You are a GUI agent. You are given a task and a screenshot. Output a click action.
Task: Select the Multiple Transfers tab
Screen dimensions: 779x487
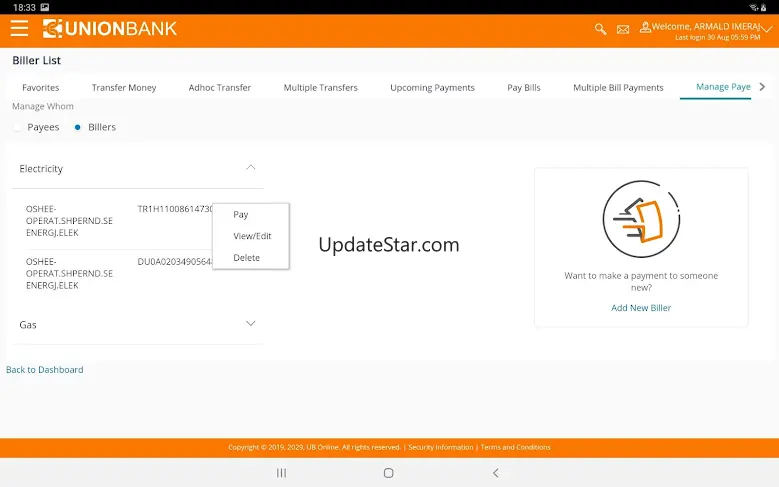click(x=320, y=87)
